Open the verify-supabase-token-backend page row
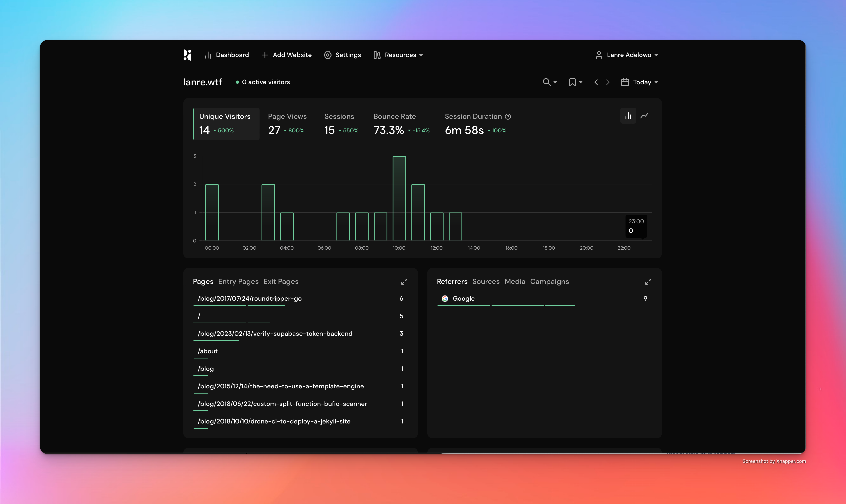 click(x=300, y=334)
